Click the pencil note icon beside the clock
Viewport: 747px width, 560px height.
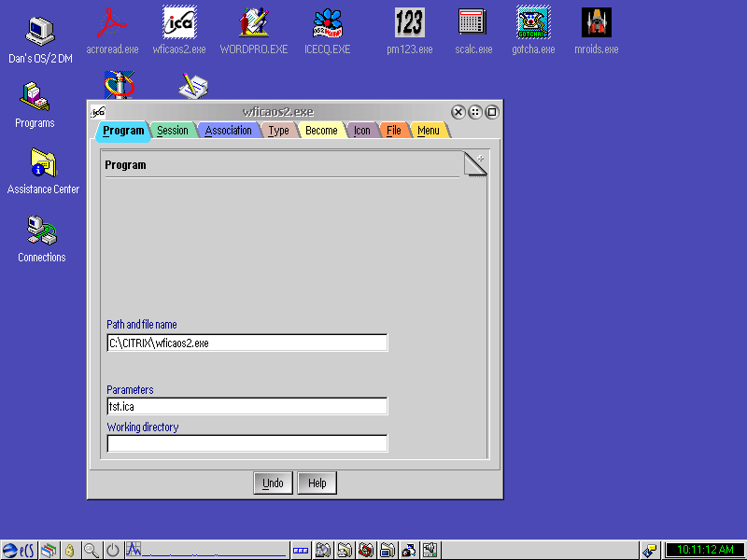[650, 551]
